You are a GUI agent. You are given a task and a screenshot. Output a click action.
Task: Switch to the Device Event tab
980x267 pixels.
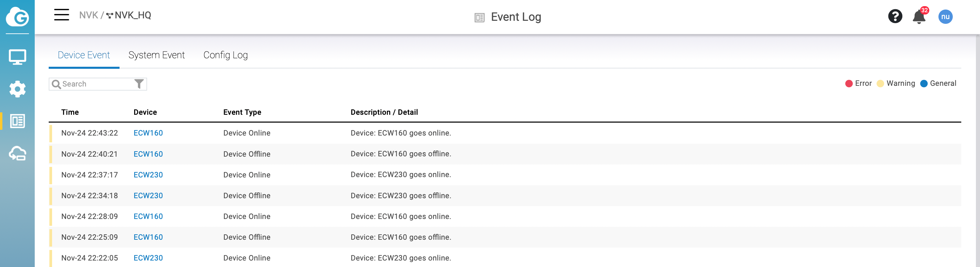[84, 55]
